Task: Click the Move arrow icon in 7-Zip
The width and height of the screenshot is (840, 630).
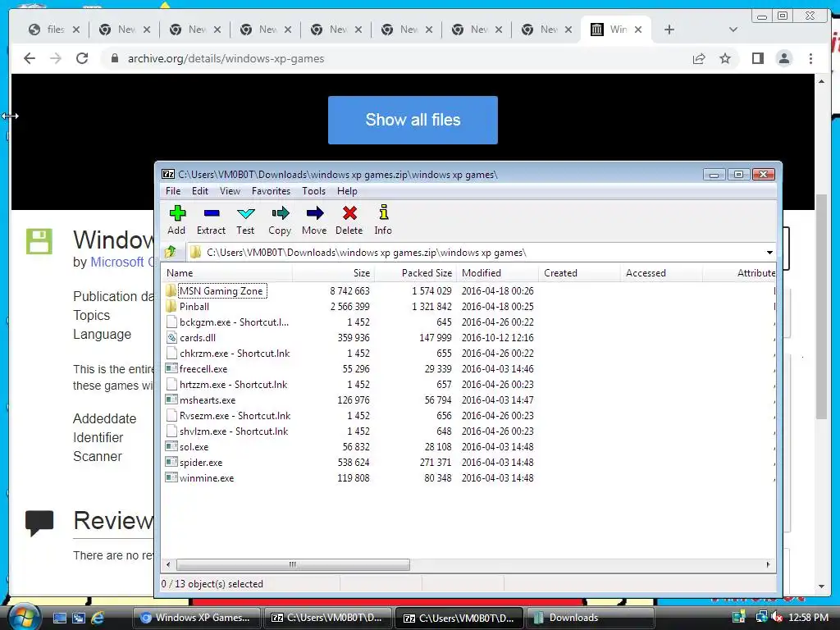Action: tap(314, 214)
